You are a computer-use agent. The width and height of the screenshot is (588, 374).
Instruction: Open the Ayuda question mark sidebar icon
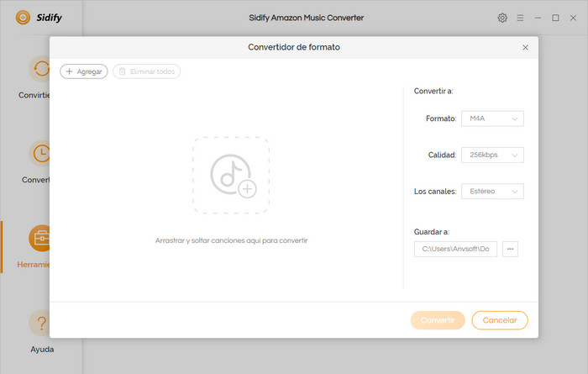pos(39,323)
